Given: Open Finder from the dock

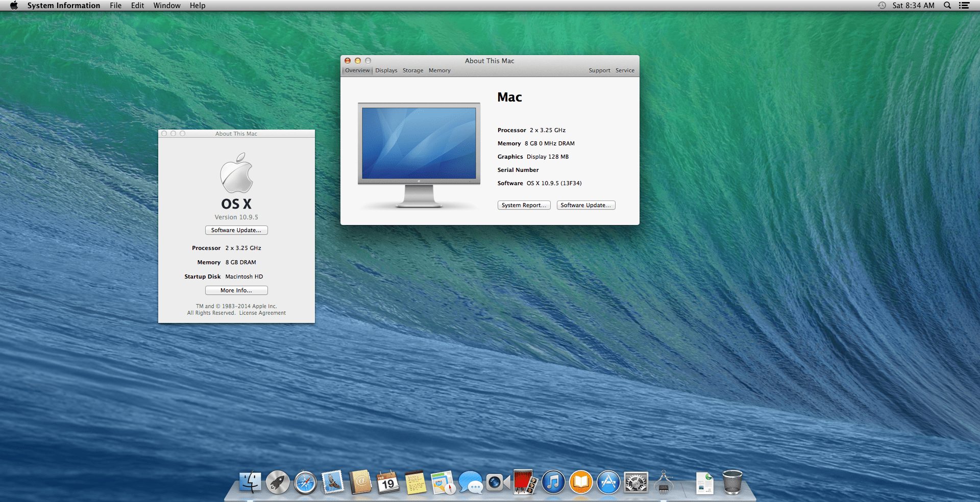Looking at the screenshot, I should [x=250, y=482].
